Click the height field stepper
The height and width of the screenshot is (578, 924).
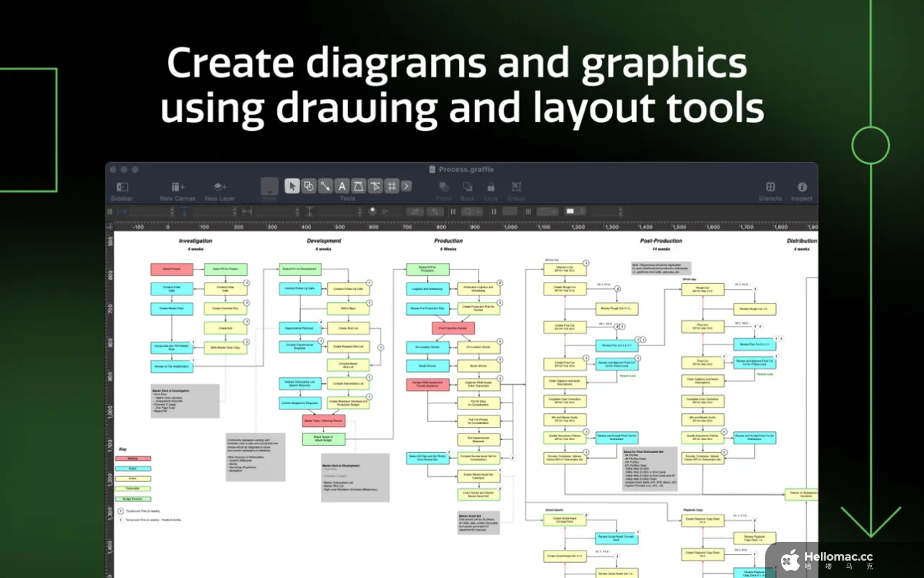[359, 212]
